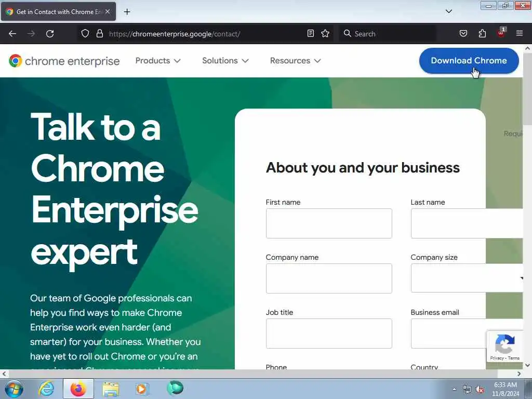The image size is (532, 399).
Task: Click the horizontal scrollbar left arrow
Action: [x=4, y=374]
